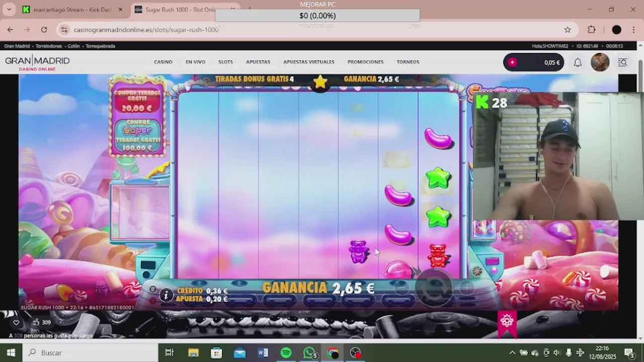
Task: Hit the spin button with circular arrows
Action: (x=434, y=288)
